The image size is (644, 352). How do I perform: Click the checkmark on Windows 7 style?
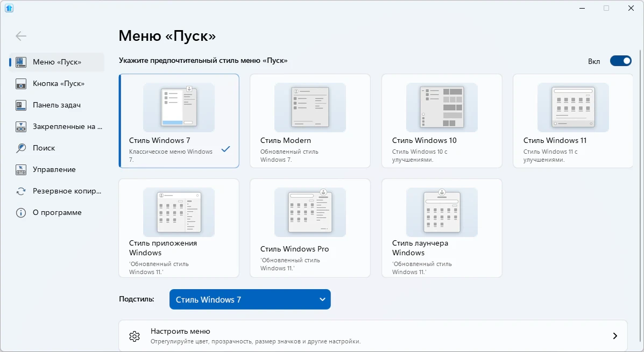[225, 149]
